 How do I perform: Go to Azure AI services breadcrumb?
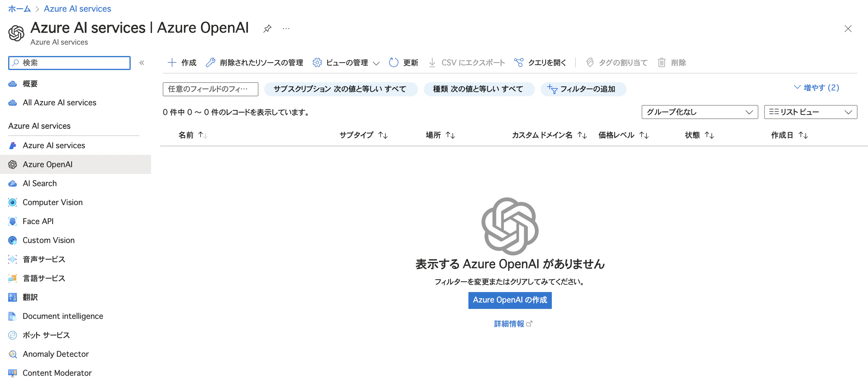(77, 9)
